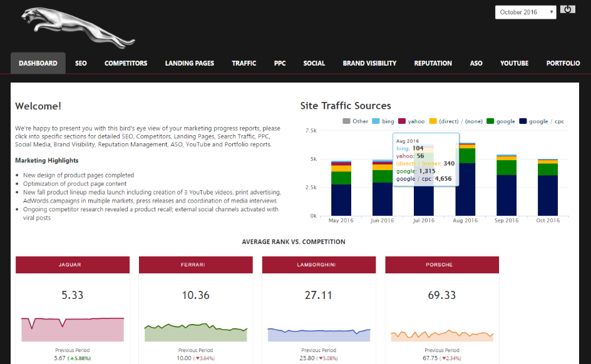The image size is (591, 364).
Task: Hide the yahoo series via legend
Action: point(411,121)
